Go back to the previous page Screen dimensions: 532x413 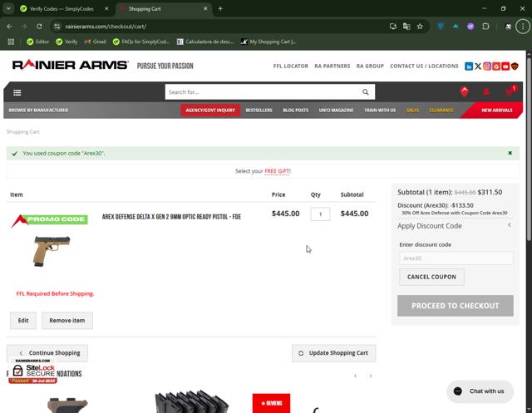coord(9,27)
